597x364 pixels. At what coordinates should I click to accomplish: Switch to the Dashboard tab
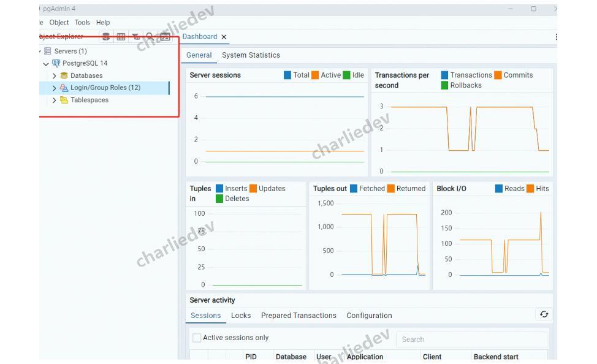(x=199, y=37)
